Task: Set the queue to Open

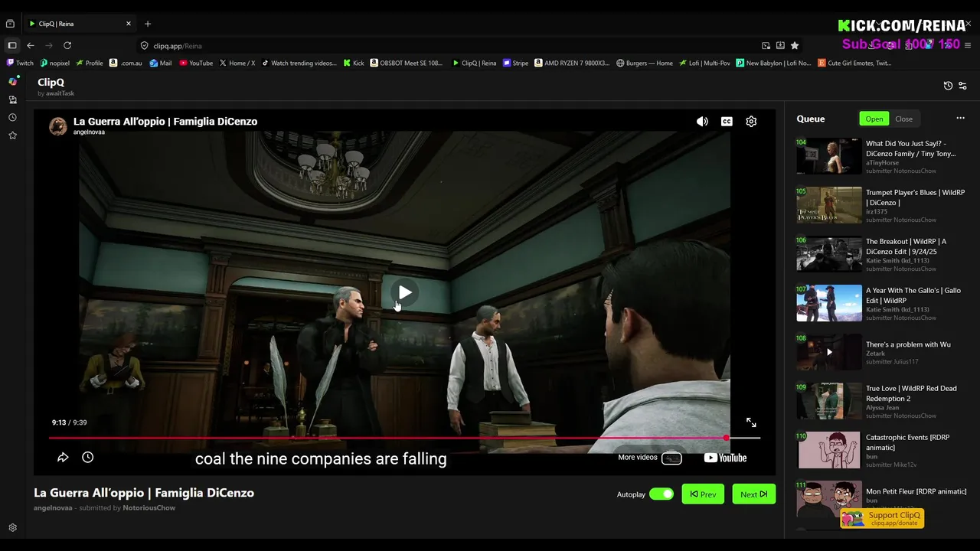Action: pos(874,119)
